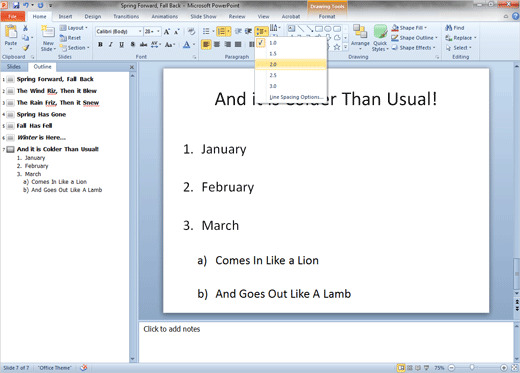Click the Replace button in Editing
The image size is (520, 373).
(461, 38)
